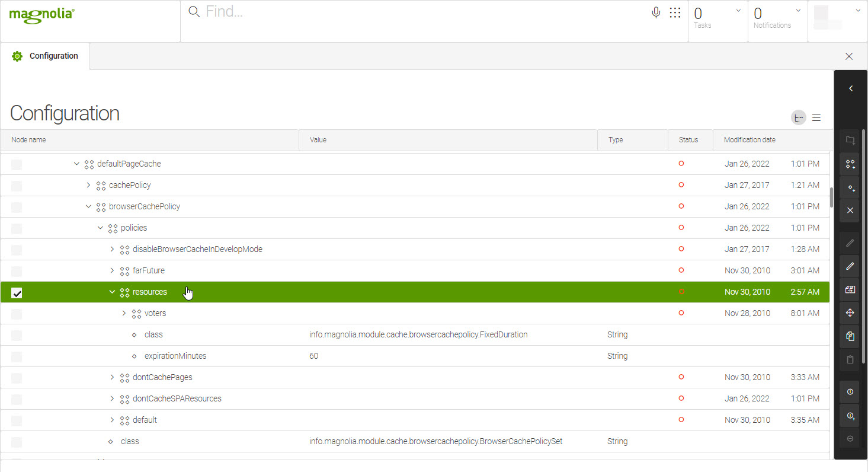This screenshot has height=472, width=868.
Task: Delete the selected node with the X action
Action: (850, 210)
